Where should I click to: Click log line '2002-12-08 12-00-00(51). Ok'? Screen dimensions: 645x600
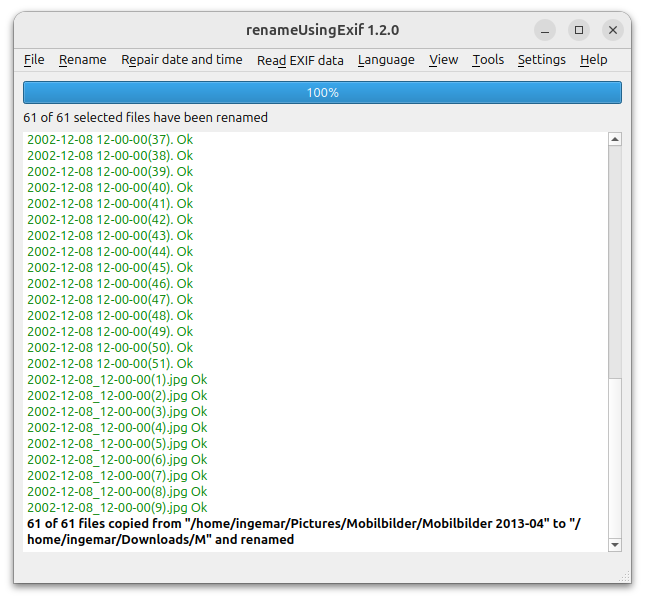[x=110, y=364]
